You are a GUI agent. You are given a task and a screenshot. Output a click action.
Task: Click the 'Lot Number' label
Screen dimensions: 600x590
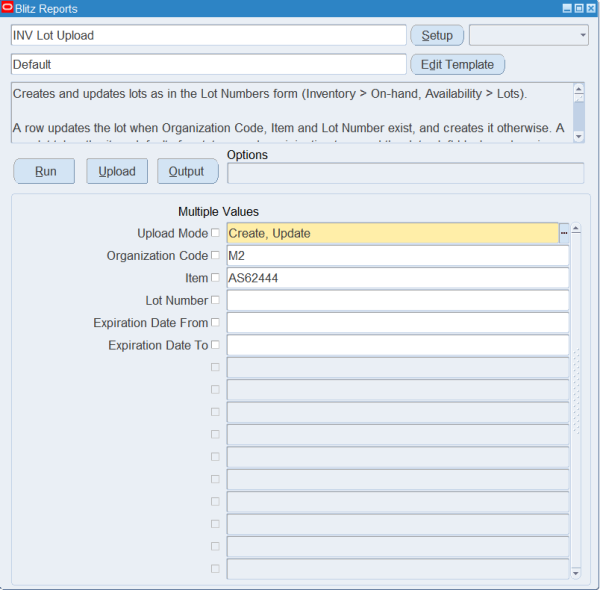pyautogui.click(x=177, y=300)
